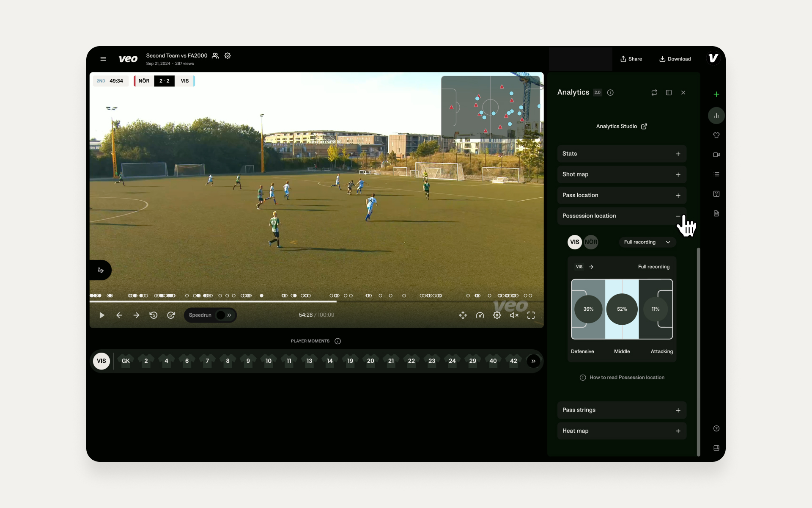Open the Full recording dropdown

(647, 242)
